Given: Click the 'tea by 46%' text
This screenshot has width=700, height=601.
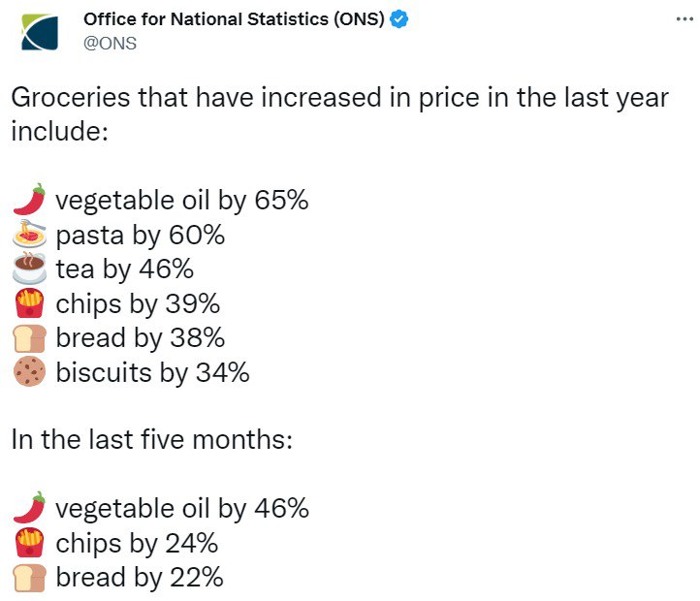Looking at the screenshot, I should tap(125, 269).
